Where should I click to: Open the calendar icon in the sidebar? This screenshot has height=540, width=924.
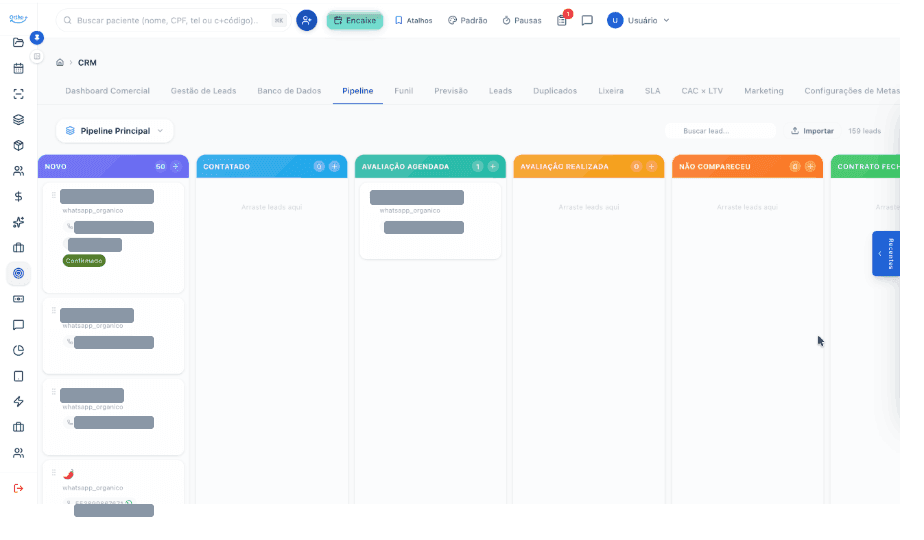[x=18, y=68]
